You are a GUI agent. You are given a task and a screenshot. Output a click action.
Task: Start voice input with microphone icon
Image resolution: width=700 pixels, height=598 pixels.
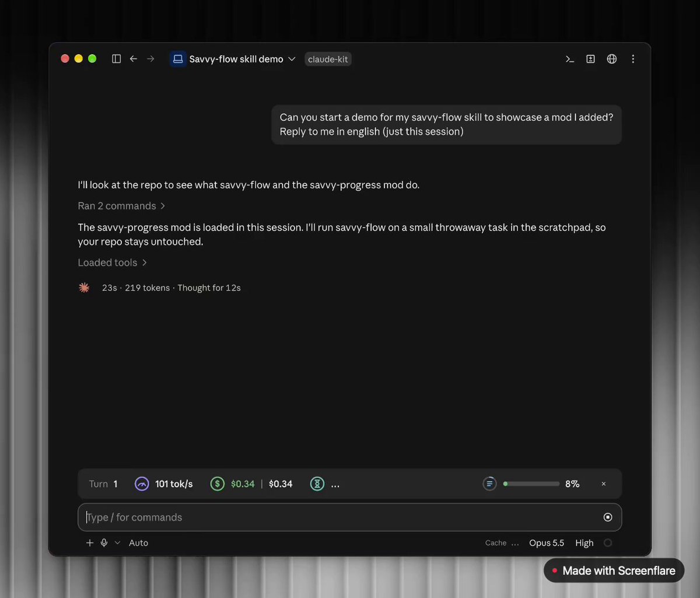[104, 543]
